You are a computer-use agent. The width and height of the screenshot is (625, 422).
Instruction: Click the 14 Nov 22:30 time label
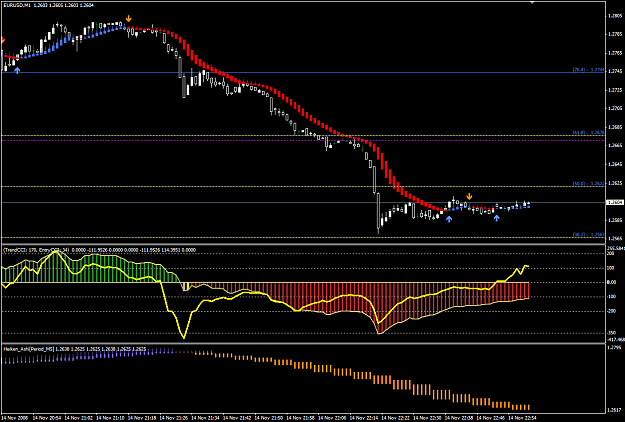point(428,418)
